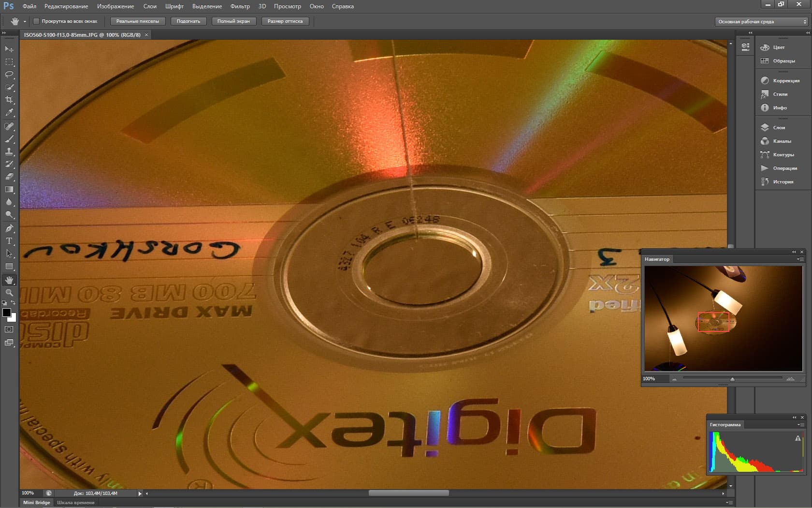Enable Прокрутка во всех окнах checkbox
Image resolution: width=812 pixels, height=508 pixels.
click(36, 21)
